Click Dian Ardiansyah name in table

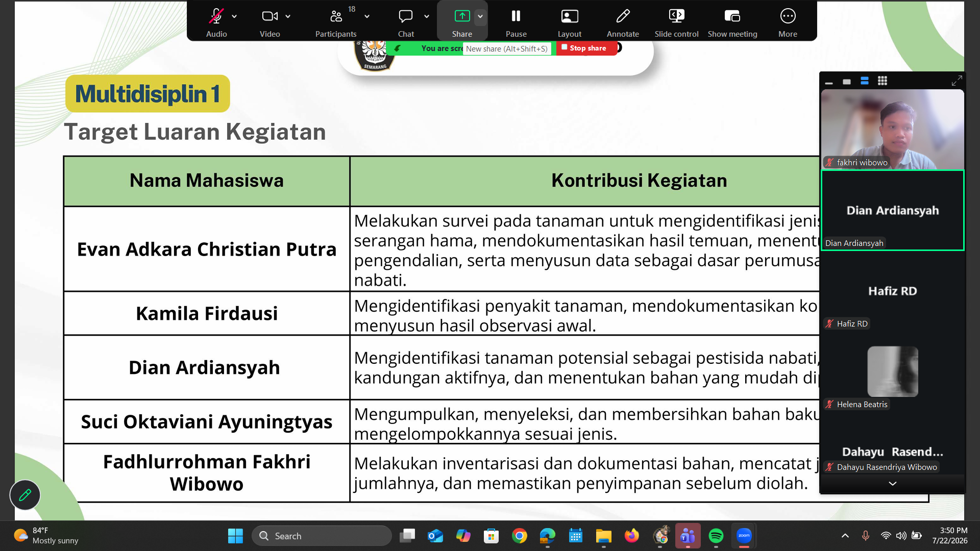204,367
